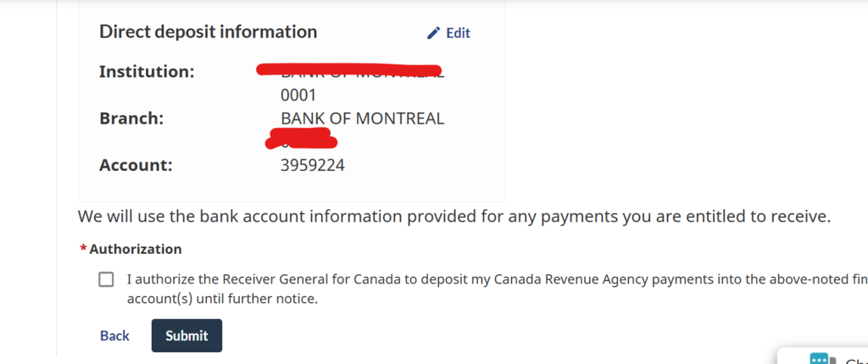Select the account number 3959224

313,165
